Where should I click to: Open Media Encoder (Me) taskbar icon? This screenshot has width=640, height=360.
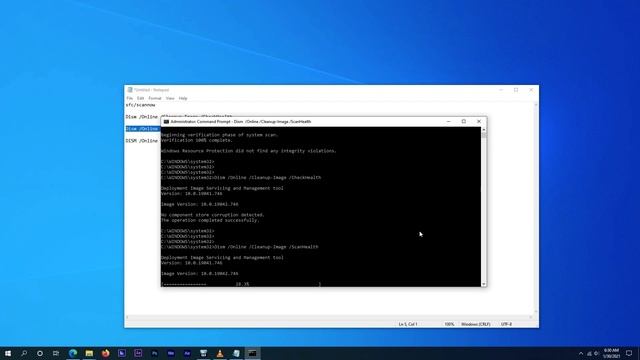[171, 353]
